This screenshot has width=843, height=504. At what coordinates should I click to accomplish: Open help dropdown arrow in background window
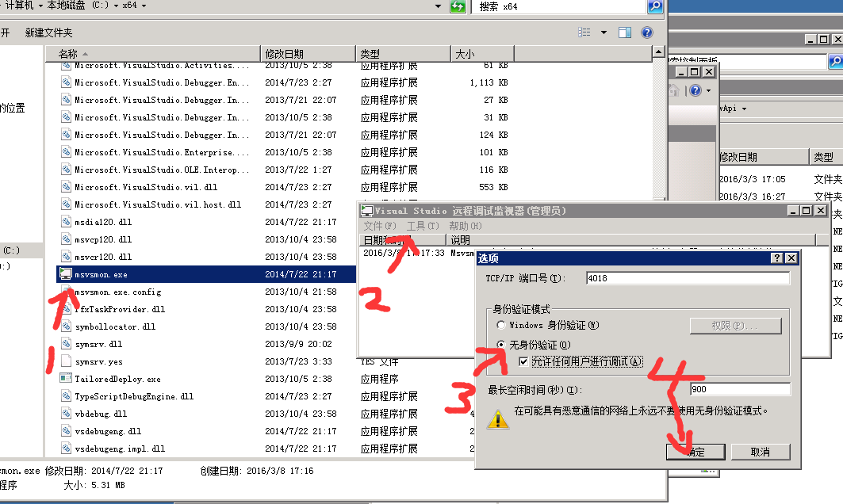tap(709, 90)
